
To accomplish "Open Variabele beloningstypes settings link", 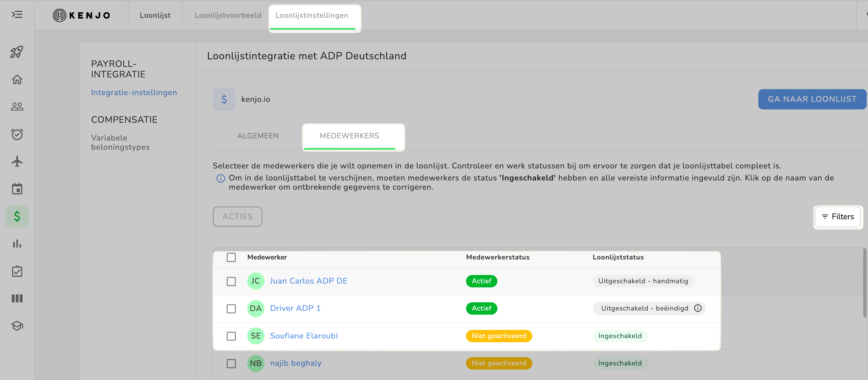I will (x=120, y=143).
